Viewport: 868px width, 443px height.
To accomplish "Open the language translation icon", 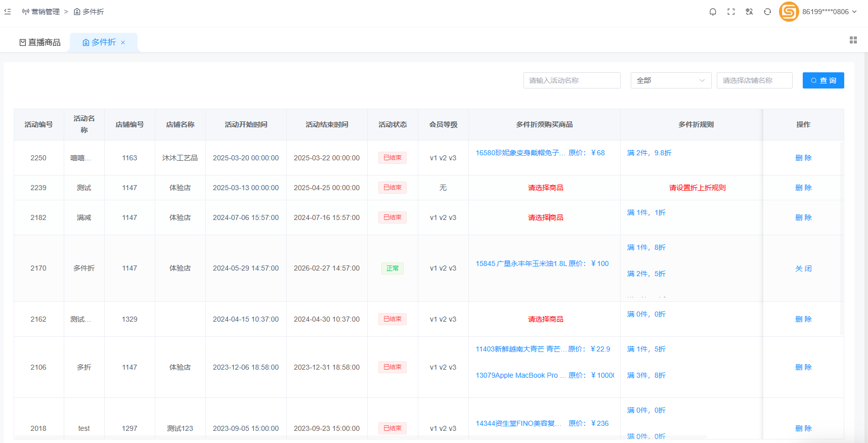I will click(x=749, y=12).
